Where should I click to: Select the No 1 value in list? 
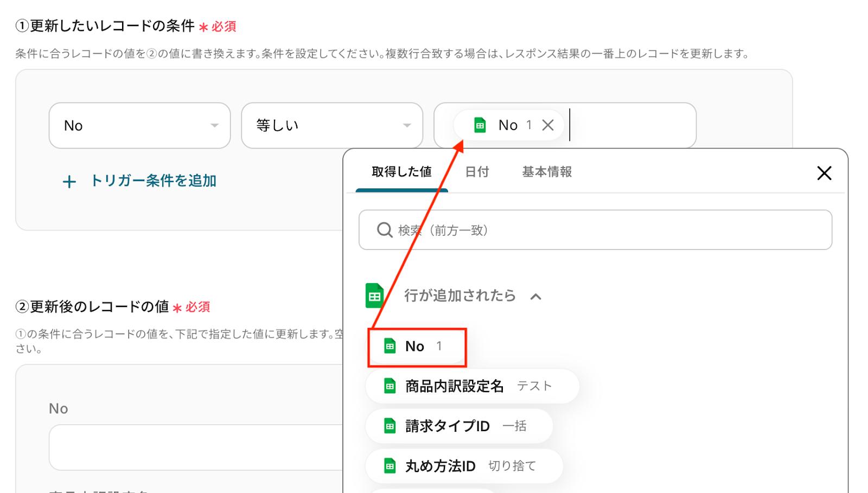[417, 346]
